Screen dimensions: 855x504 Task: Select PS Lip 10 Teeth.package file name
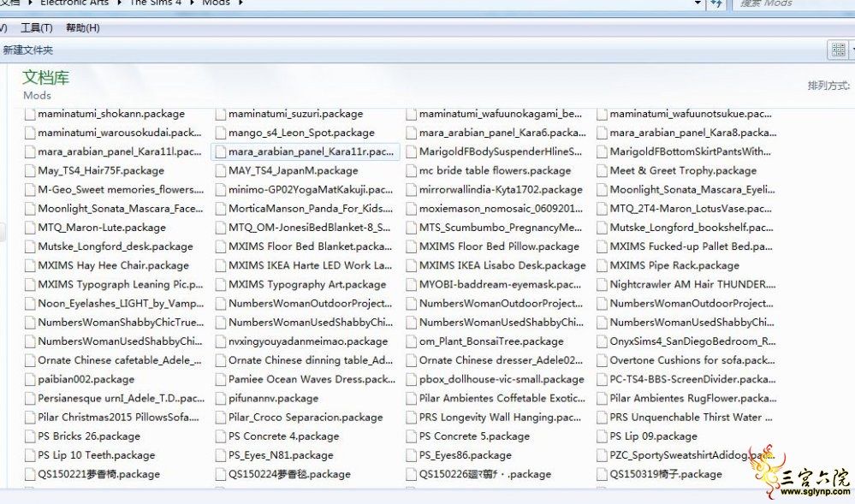coord(97,455)
